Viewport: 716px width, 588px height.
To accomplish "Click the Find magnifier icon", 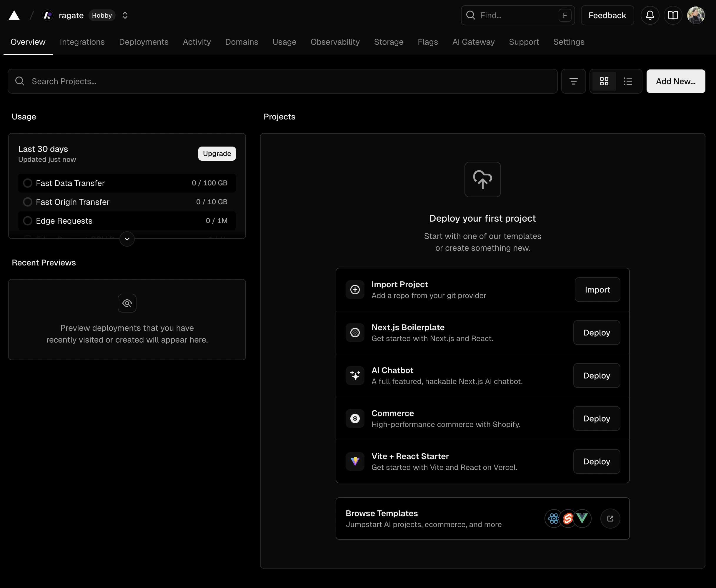I will [x=471, y=15].
